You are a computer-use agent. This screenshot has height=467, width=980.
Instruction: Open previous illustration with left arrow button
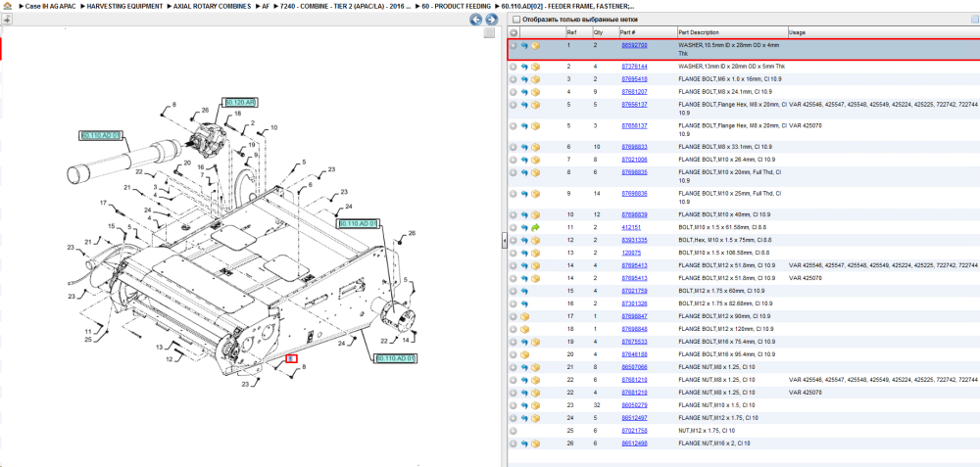(x=476, y=20)
